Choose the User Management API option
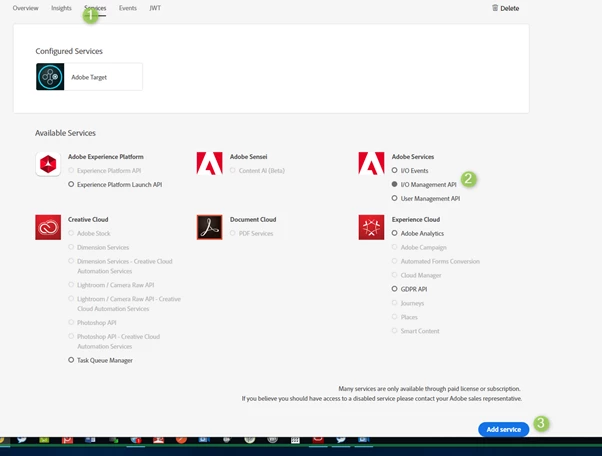Image resolution: width=602 pixels, height=456 pixels. (425, 198)
